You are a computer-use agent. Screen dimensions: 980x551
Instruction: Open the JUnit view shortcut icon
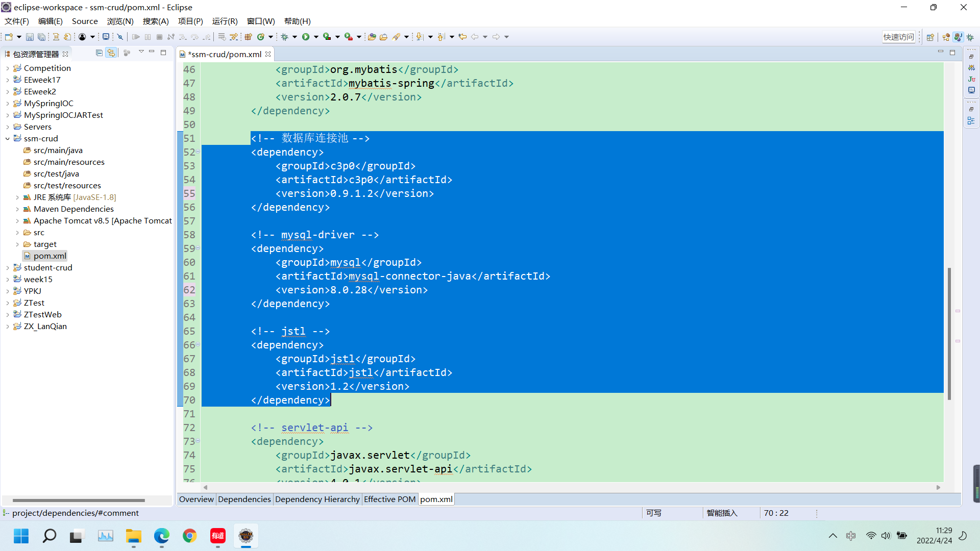(972, 79)
